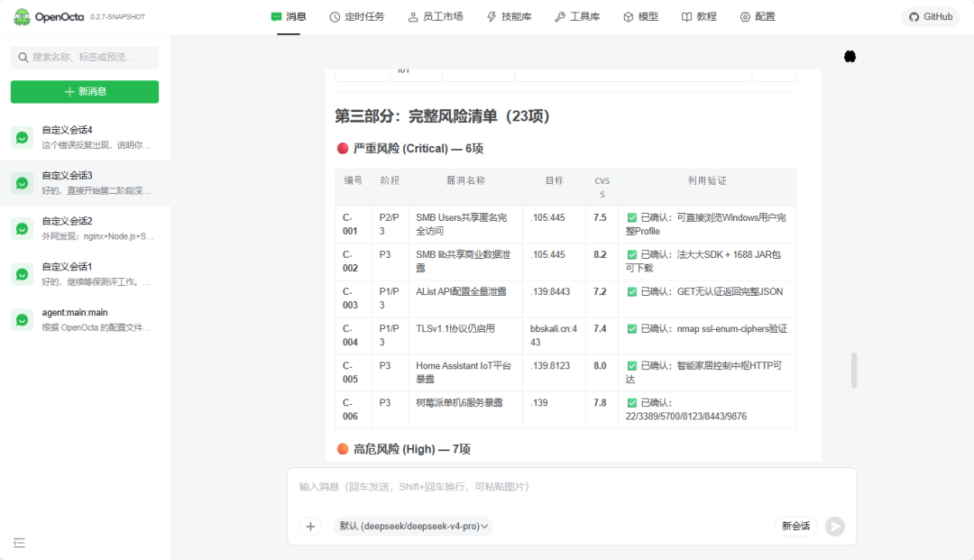Open the 工具库 tools tab
Screen dimensions: 974x560
coord(577,17)
